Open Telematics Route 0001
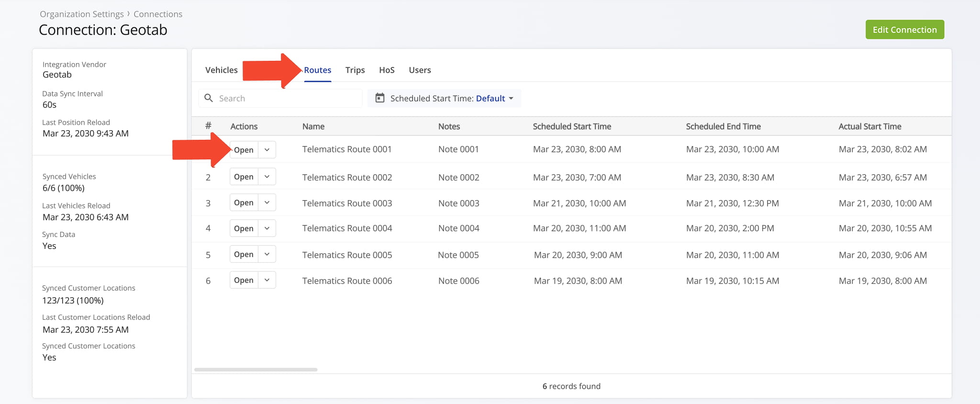 coord(244,150)
